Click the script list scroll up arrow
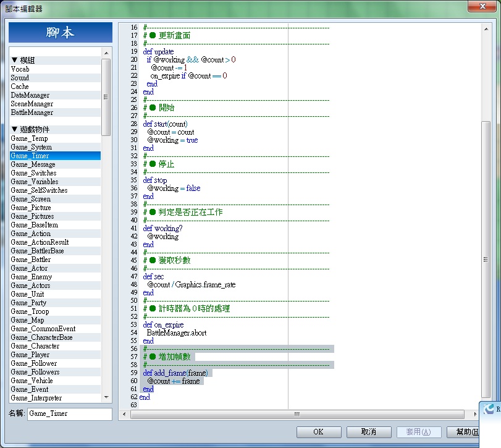The height and width of the screenshot is (448, 501). 106,53
